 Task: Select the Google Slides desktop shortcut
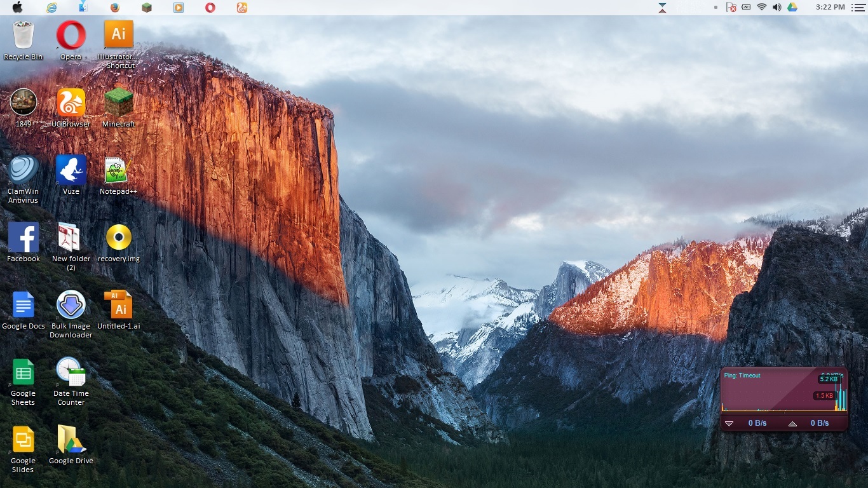coord(24,449)
